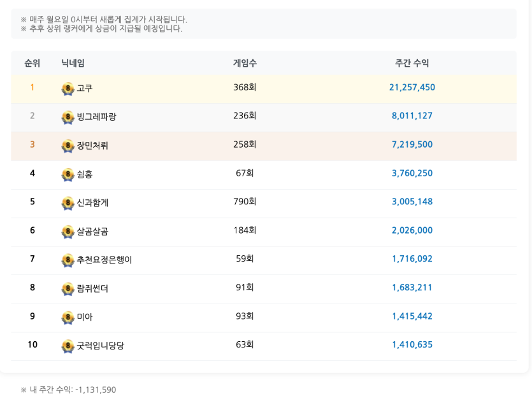Click rank number 10
The width and height of the screenshot is (532, 415).
tap(32, 345)
